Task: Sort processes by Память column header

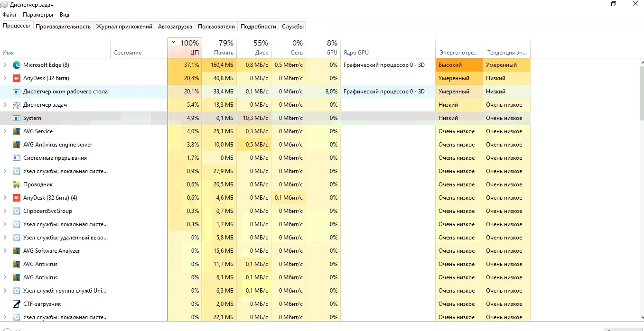Action: [219, 48]
